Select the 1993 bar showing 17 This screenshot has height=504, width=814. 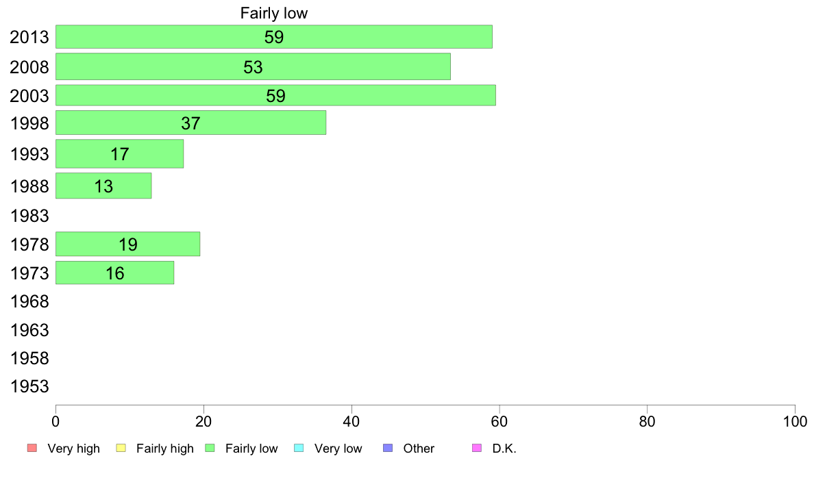click(x=119, y=153)
